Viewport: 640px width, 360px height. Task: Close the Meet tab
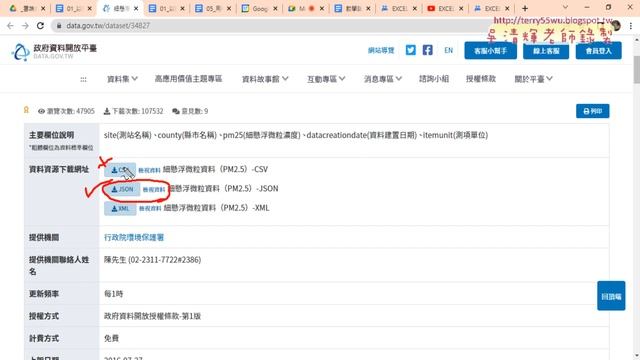(x=322, y=8)
